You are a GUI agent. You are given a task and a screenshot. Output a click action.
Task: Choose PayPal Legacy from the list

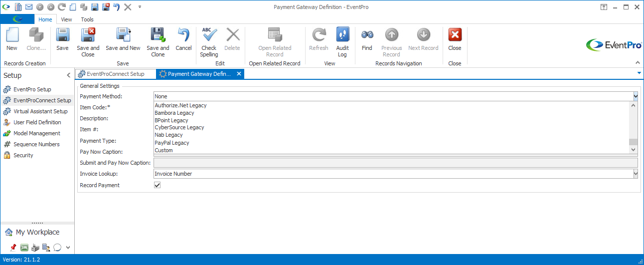click(391, 143)
